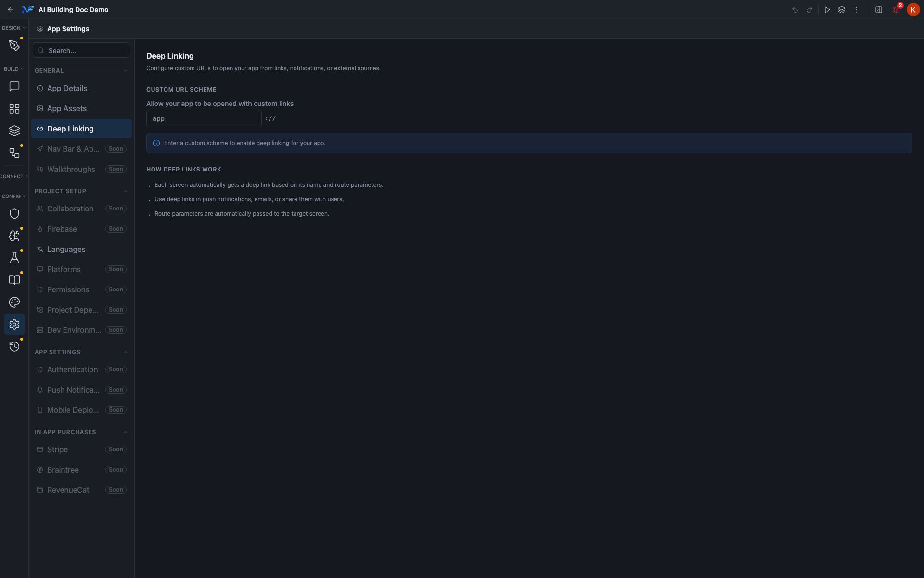924x578 pixels.
Task: Select the Project Dependencies item
Action: 81,310
